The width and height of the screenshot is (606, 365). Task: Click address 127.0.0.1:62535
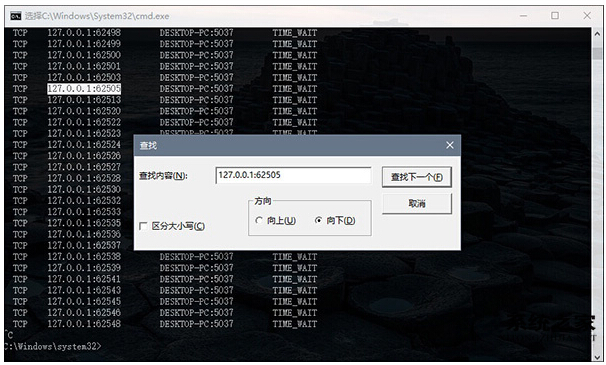(x=84, y=223)
